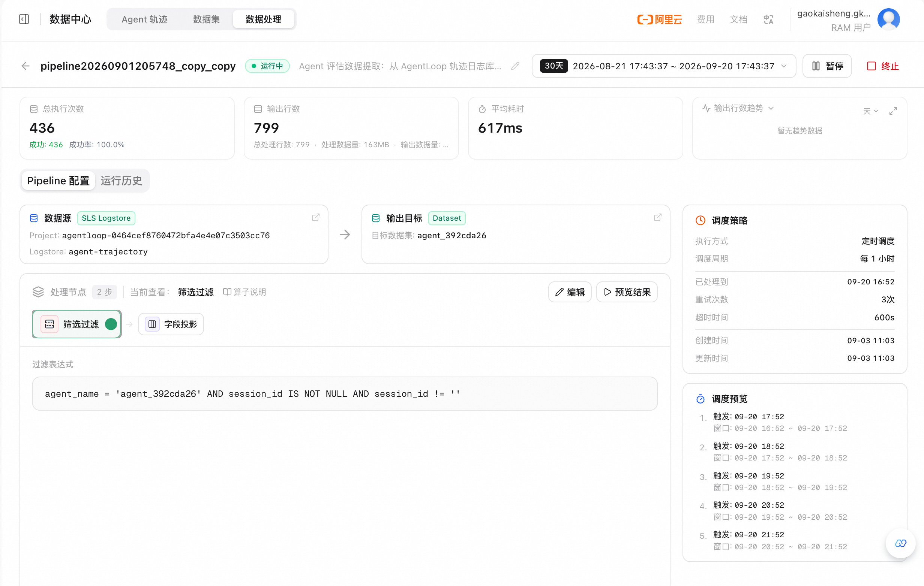Click the 30天 range badge
The image size is (924, 586).
click(x=554, y=66)
